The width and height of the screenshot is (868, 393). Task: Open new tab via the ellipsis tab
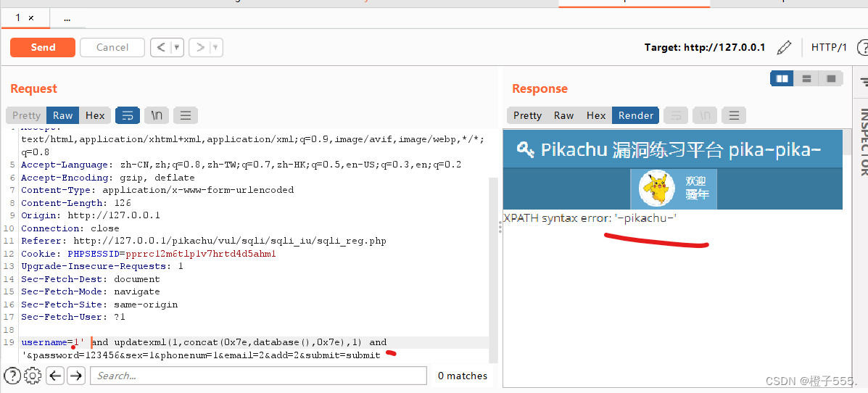tap(67, 18)
